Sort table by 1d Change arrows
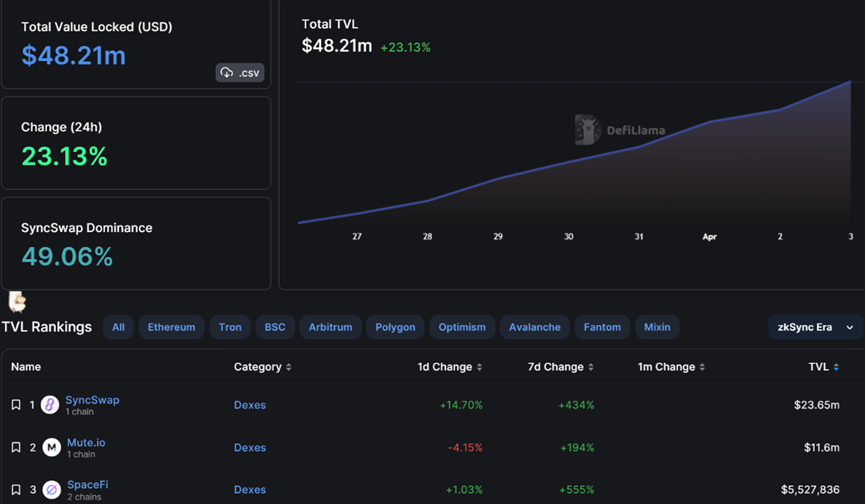This screenshot has width=865, height=504. [x=479, y=367]
